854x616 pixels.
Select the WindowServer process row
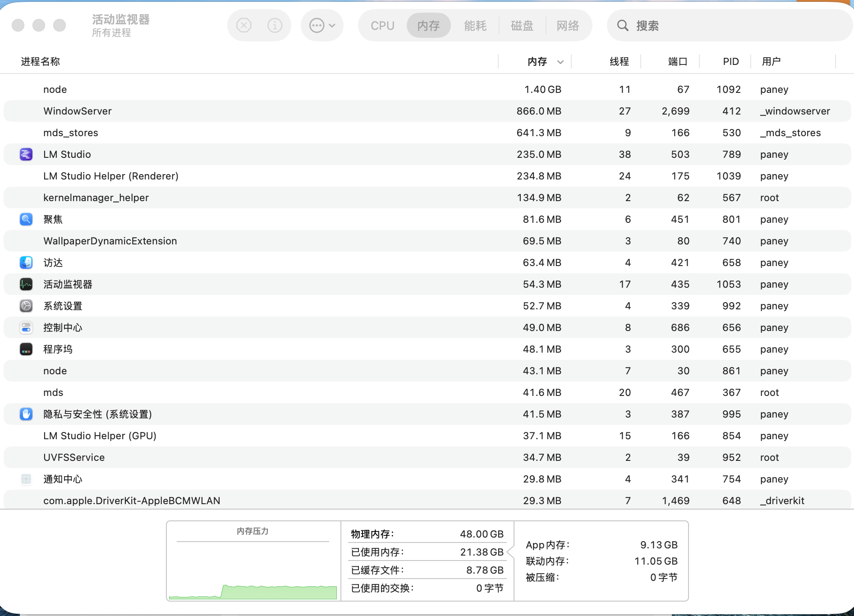tap(427, 111)
